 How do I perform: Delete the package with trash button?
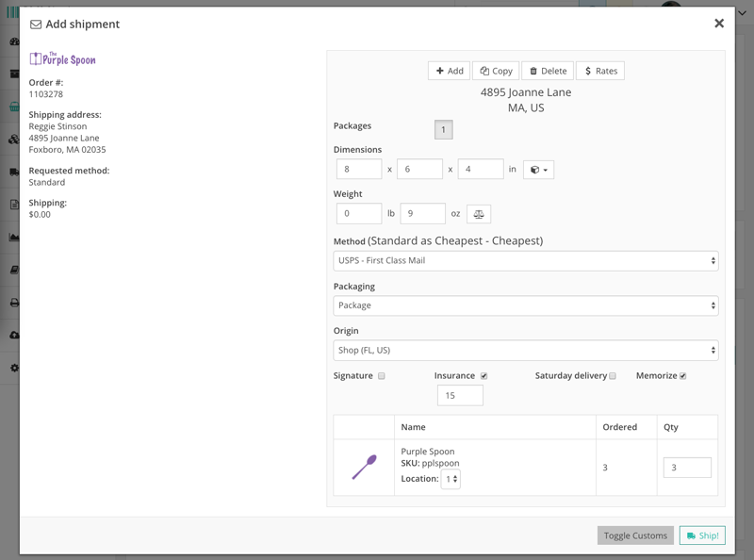(548, 71)
